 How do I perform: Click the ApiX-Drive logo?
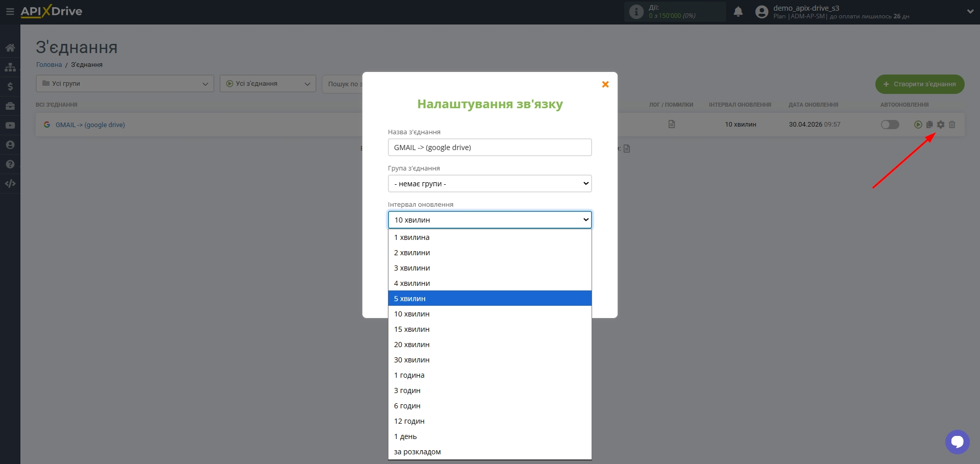51,11
